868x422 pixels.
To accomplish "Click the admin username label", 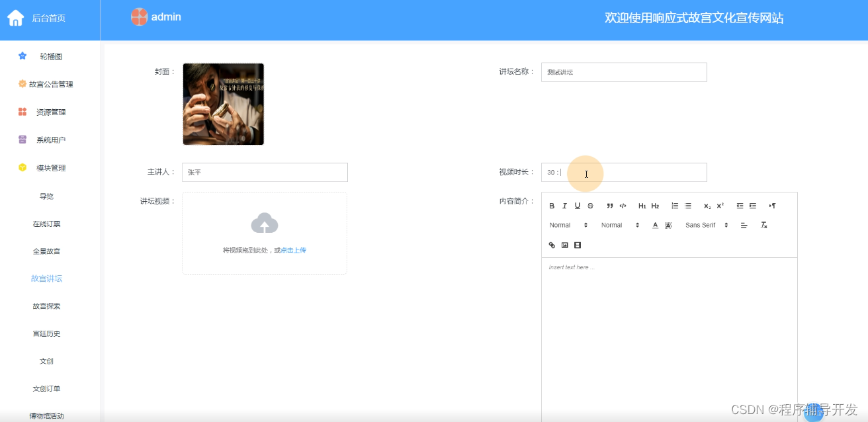I will tap(166, 17).
